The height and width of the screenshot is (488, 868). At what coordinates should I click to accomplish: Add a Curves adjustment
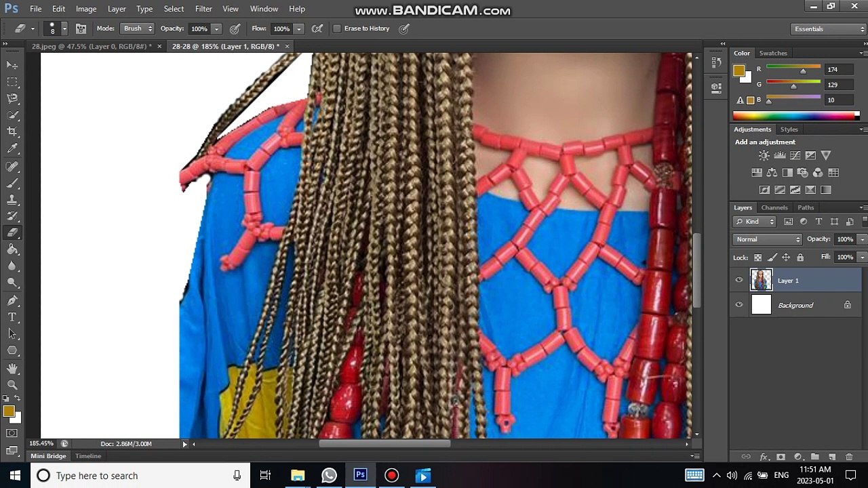point(795,156)
